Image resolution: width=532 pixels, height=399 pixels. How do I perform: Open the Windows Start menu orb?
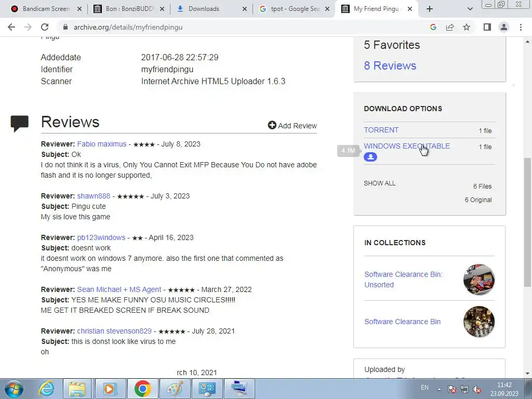coord(14,389)
